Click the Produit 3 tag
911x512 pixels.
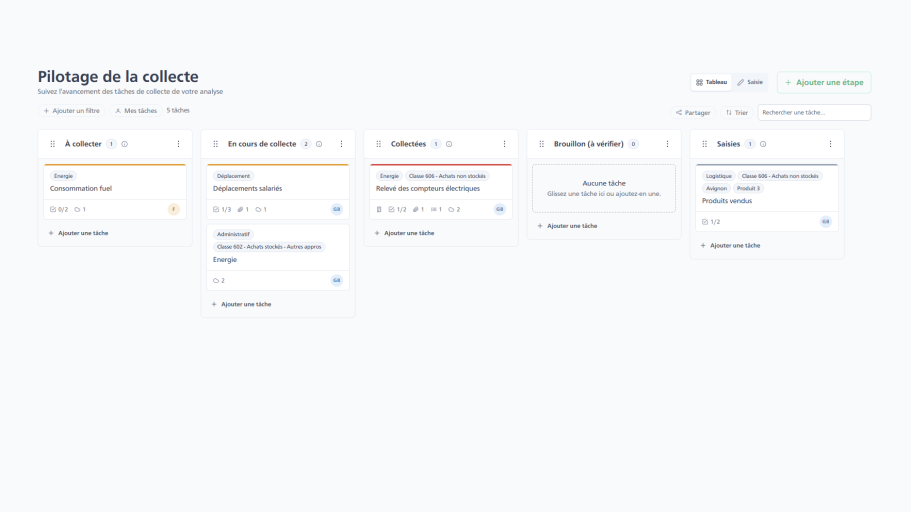(x=748, y=188)
